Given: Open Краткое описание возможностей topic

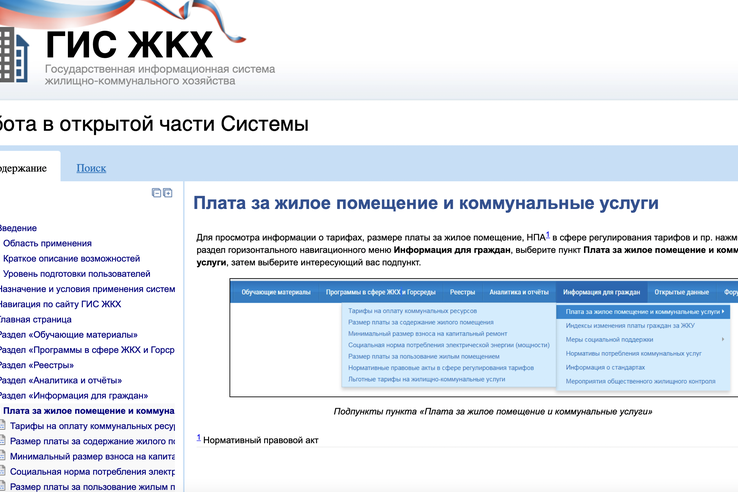Looking at the screenshot, I should tap(72, 258).
